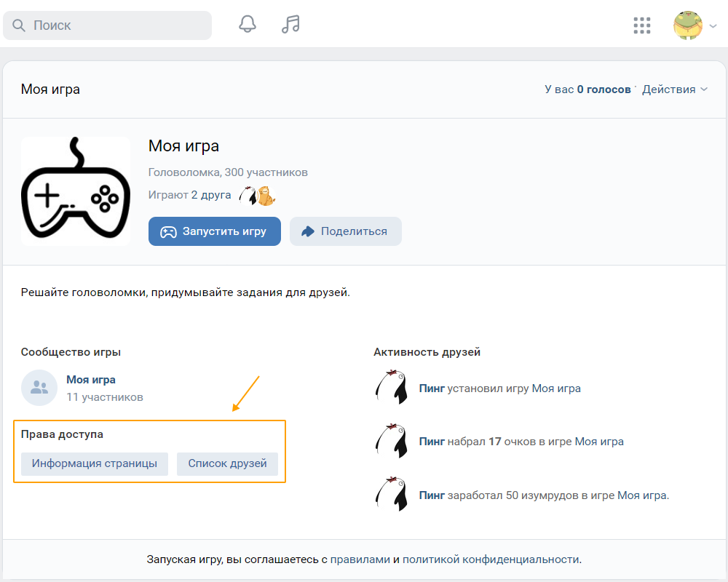Screen dimensions: 728x582
Task: Click the penguin friend avatar near Играют
Action: [248, 196]
